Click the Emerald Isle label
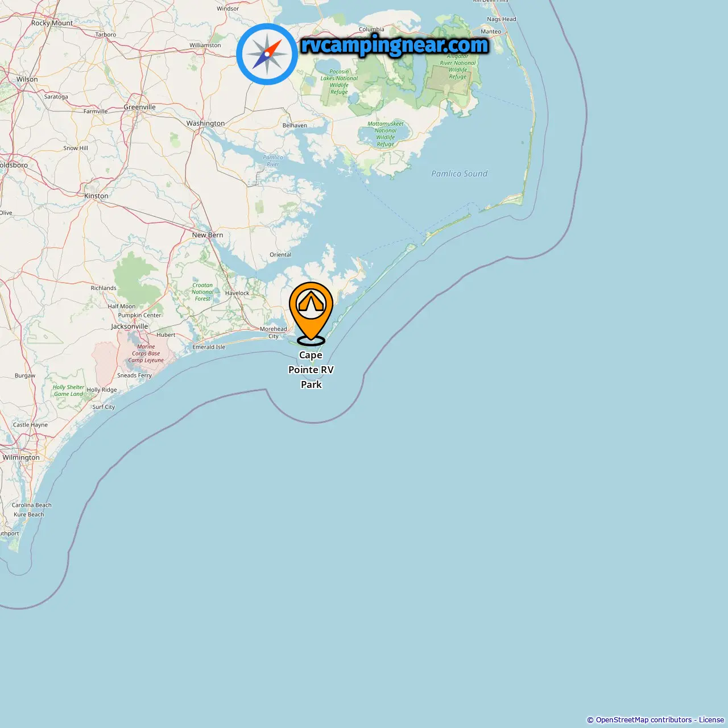The image size is (728, 728). click(209, 347)
